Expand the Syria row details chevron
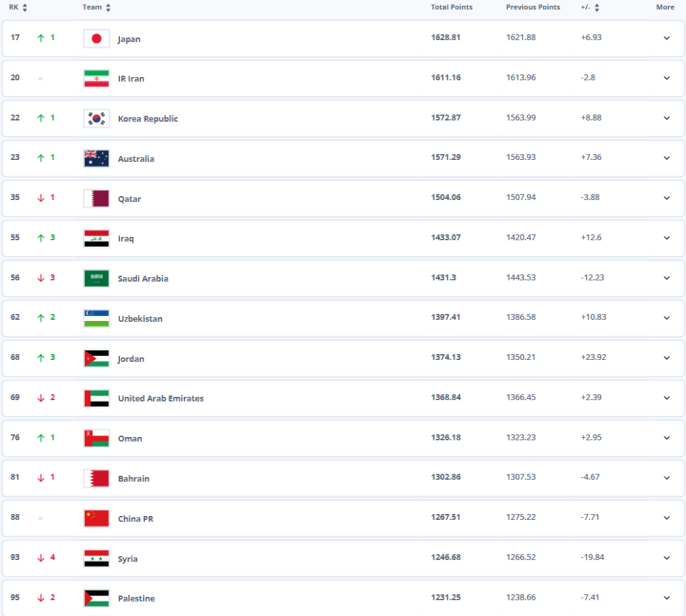The width and height of the screenshot is (686, 616). tap(667, 559)
